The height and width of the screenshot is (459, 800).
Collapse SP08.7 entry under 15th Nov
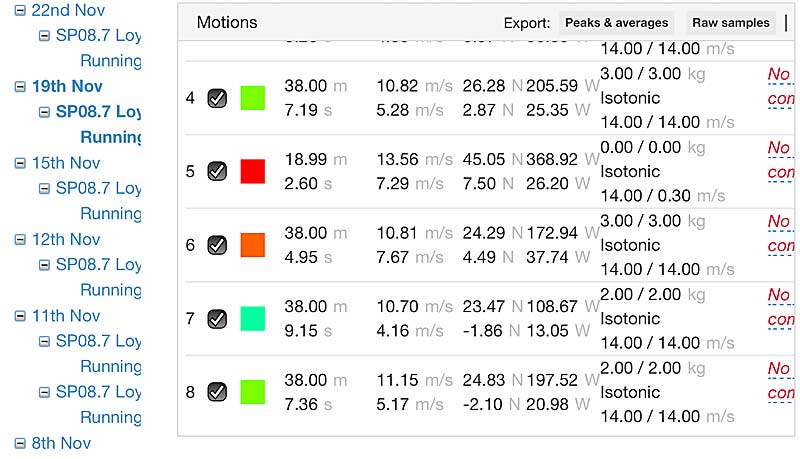tap(44, 189)
